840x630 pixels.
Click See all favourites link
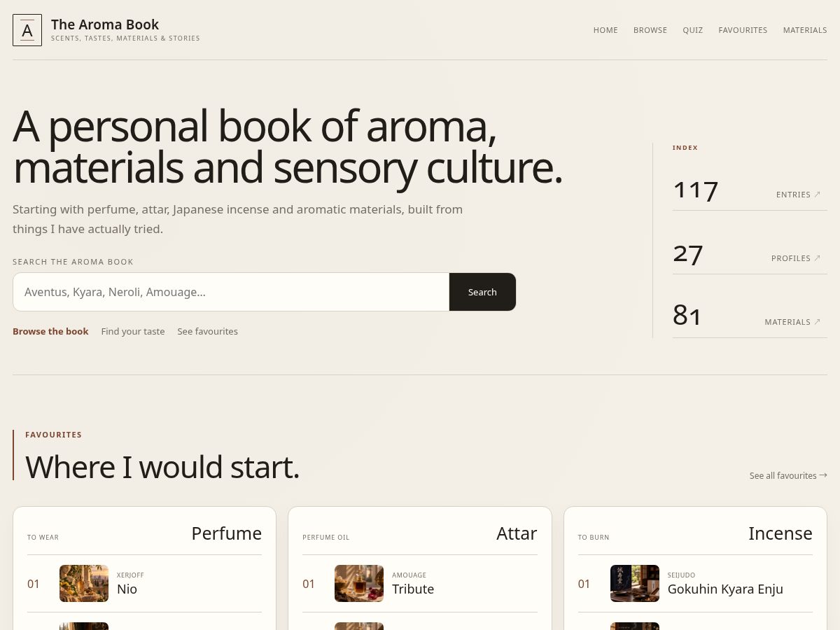[x=788, y=475]
